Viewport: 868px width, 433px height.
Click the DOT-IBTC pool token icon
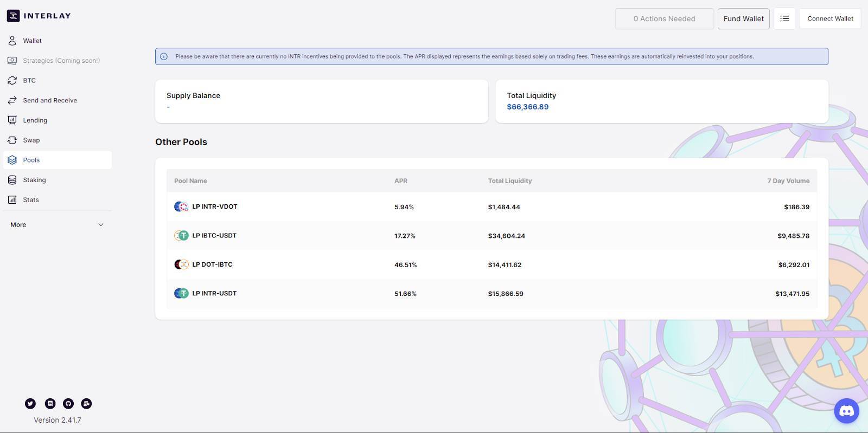181,264
